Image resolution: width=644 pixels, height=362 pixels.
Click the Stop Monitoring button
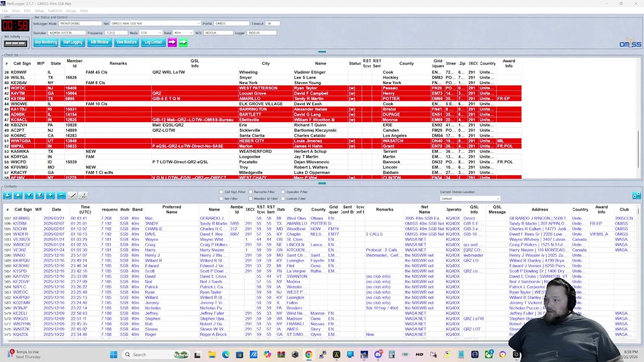(x=45, y=42)
